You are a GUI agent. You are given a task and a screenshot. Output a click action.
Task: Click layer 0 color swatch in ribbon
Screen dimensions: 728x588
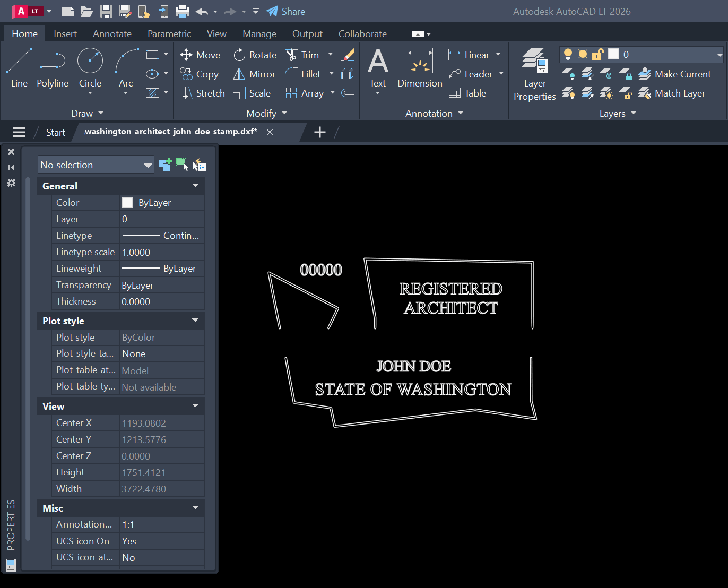[x=613, y=54]
